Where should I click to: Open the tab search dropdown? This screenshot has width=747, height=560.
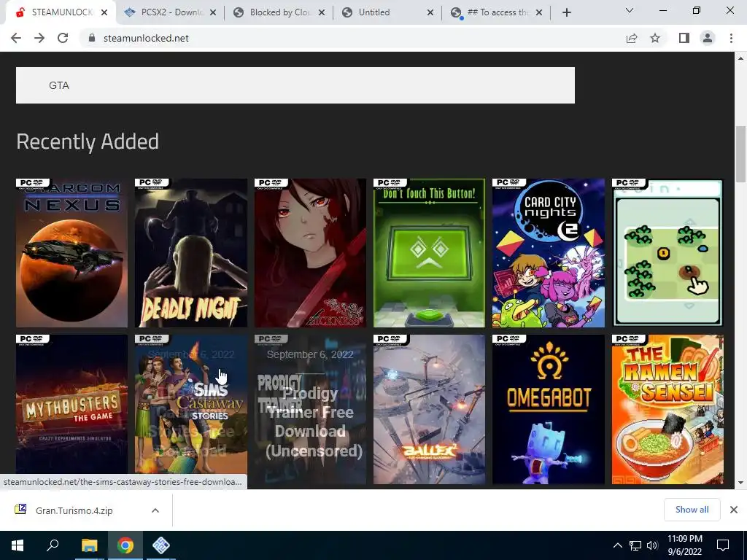[629, 10]
